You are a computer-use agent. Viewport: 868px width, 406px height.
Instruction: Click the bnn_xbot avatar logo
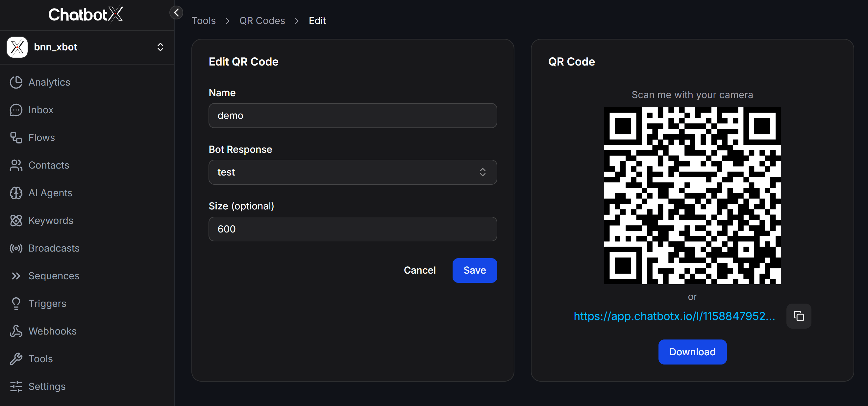17,47
